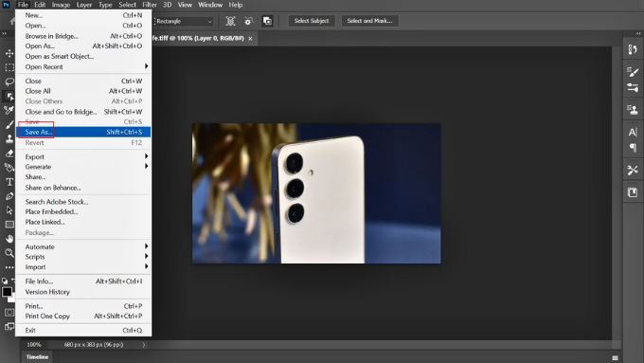Open the Rectangle mode dropdown
This screenshot has height=363, width=644.
pyautogui.click(x=183, y=21)
